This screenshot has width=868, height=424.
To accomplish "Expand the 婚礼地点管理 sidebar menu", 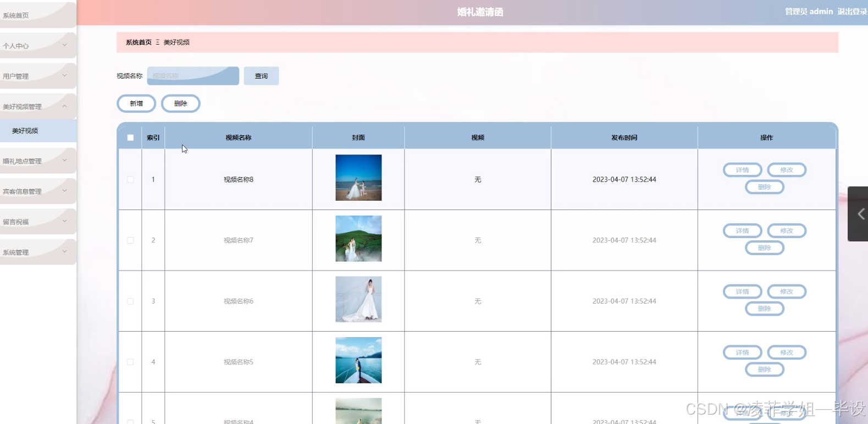I will pyautogui.click(x=38, y=161).
